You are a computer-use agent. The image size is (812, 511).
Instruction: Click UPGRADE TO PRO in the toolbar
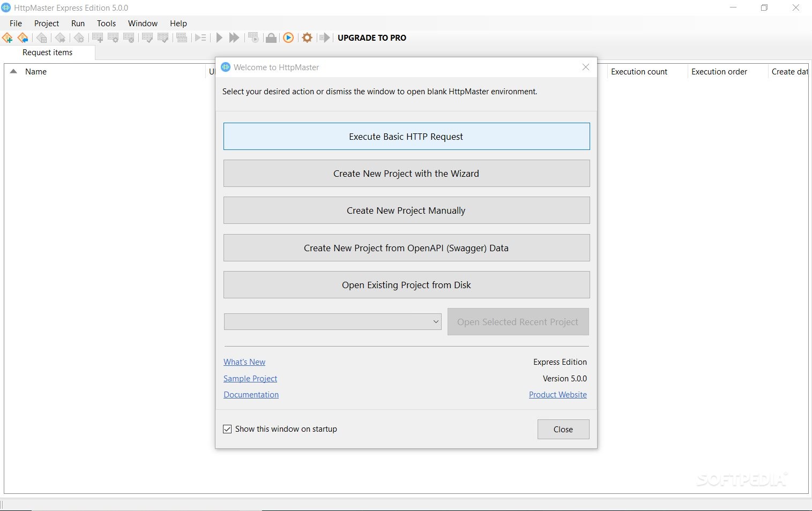pyautogui.click(x=372, y=37)
